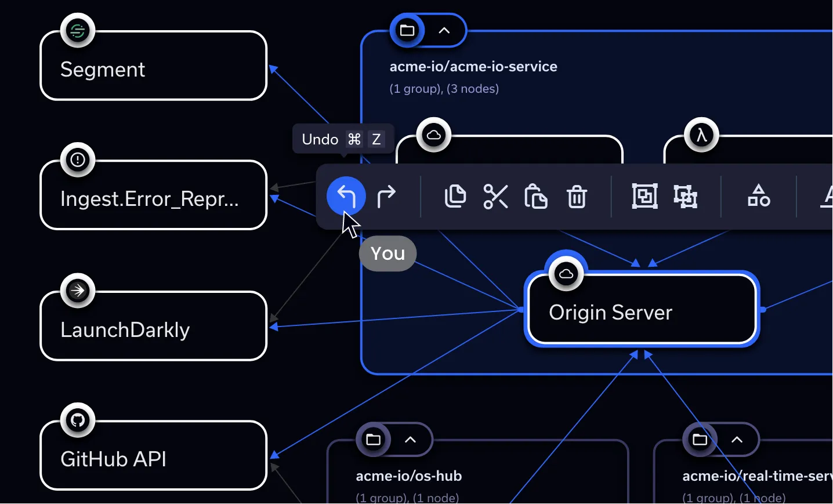Collapse the real-time-service group chevron
Viewport: 833px width, 504px height.
[737, 440]
